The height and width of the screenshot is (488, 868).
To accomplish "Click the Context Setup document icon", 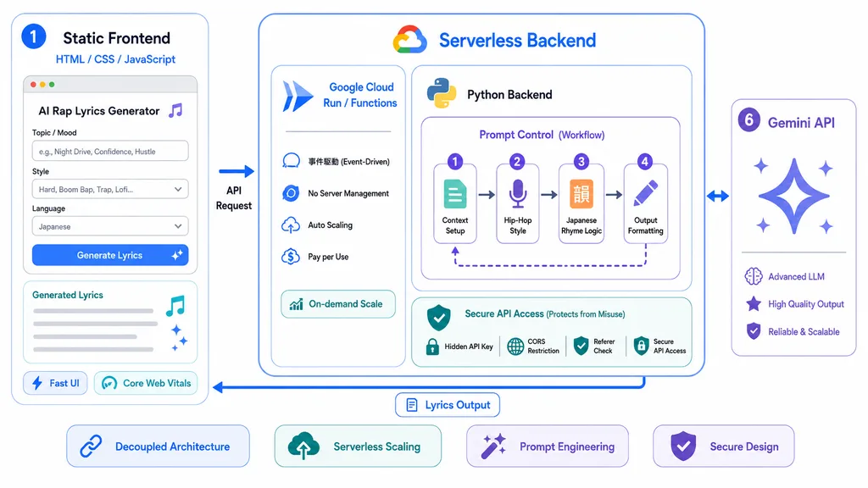I will [x=455, y=194].
